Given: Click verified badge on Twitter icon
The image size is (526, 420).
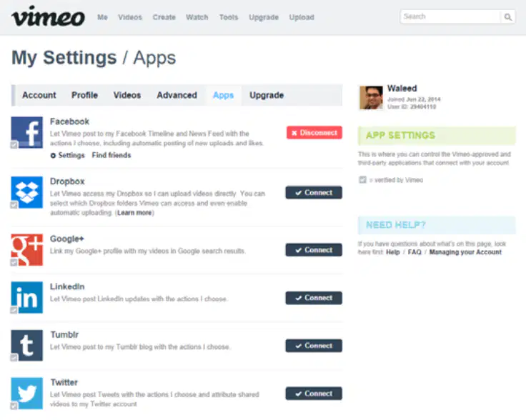Looking at the screenshot, I should (14, 406).
